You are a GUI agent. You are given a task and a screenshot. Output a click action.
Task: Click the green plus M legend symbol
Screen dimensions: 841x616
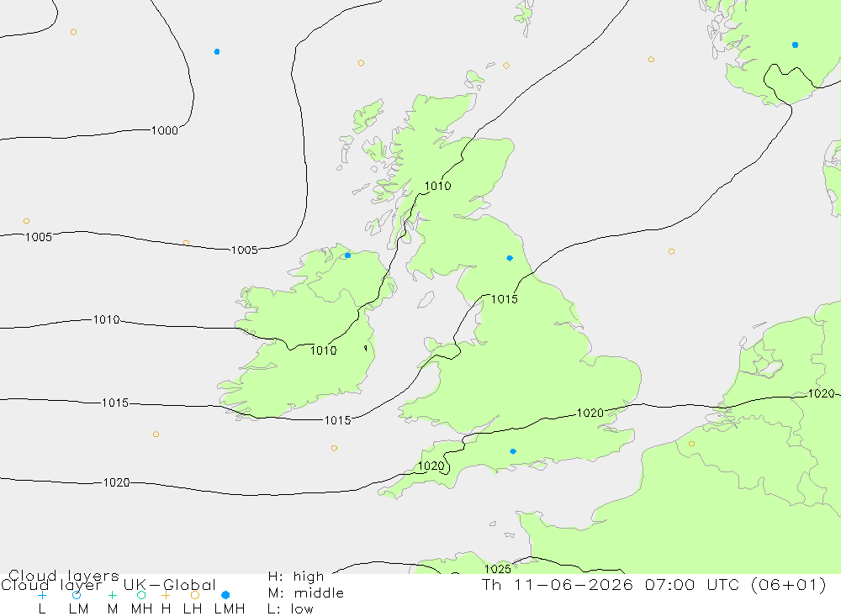112,595
